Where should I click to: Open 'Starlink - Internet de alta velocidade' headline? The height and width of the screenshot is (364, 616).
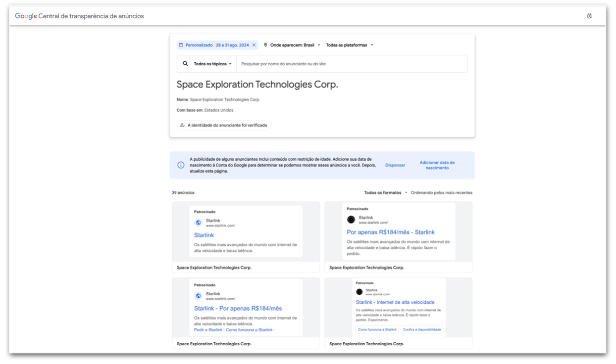(395, 302)
